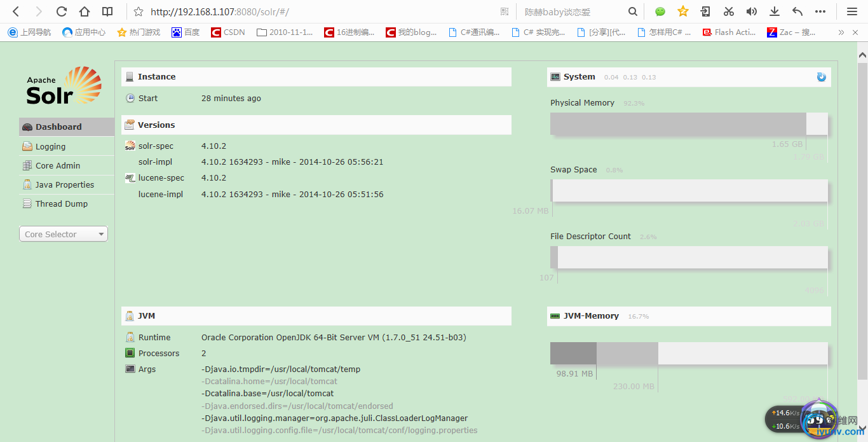Open Logging from the sidebar

pos(67,146)
